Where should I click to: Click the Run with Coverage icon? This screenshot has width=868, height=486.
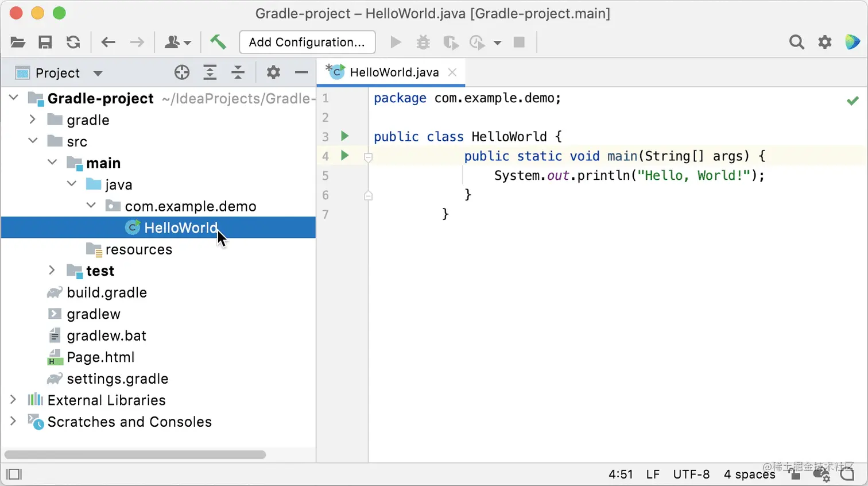click(451, 42)
